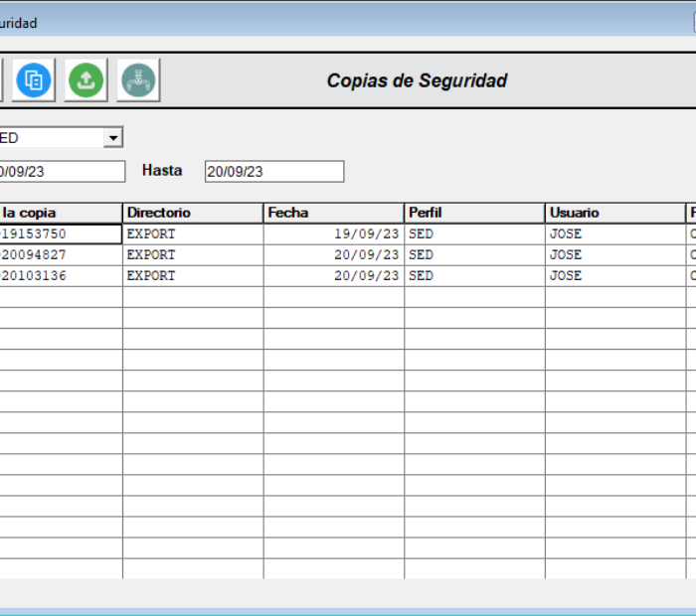Click the 'la copia' column header
This screenshot has height=616, width=696.
click(60, 213)
